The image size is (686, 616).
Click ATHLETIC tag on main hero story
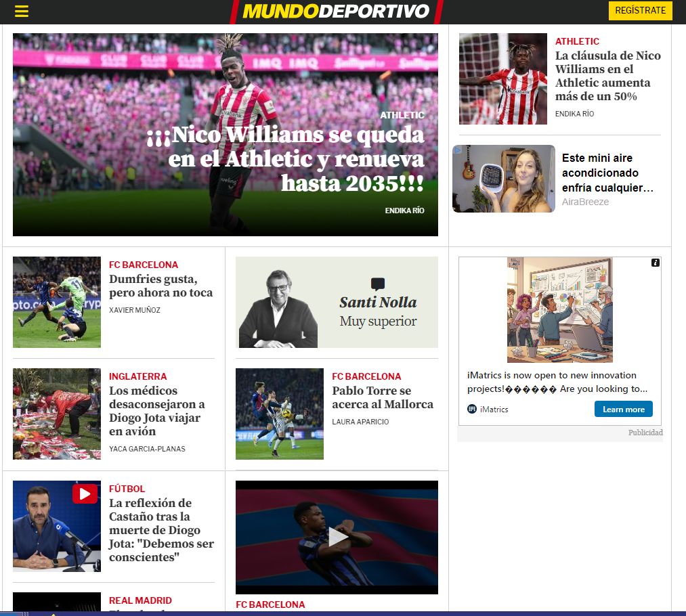pyautogui.click(x=402, y=115)
